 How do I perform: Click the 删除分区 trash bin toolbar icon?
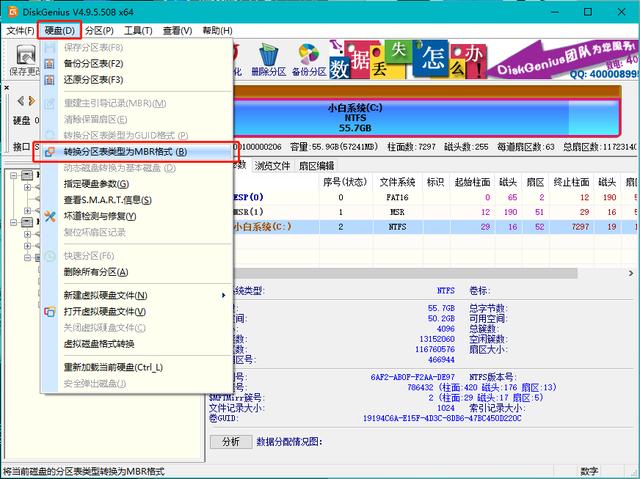click(268, 60)
